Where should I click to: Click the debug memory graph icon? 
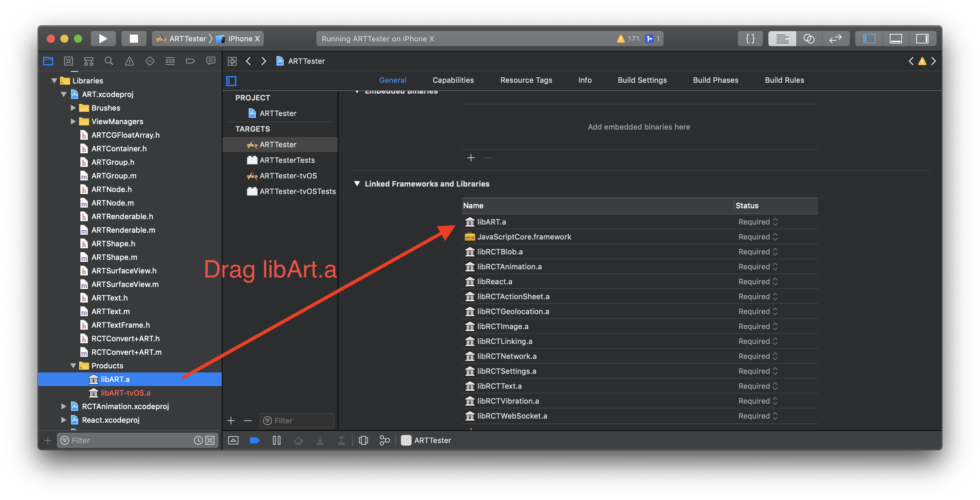pos(385,440)
